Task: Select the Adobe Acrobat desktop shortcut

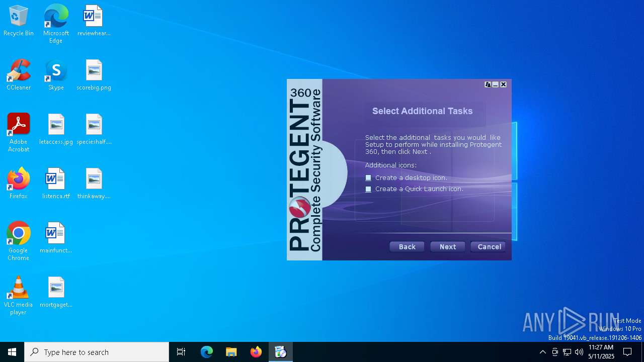Action: (19, 133)
